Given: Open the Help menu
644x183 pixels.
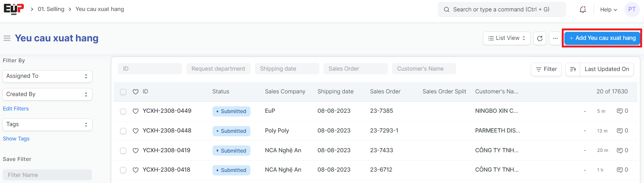Looking at the screenshot, I should click(x=608, y=9).
